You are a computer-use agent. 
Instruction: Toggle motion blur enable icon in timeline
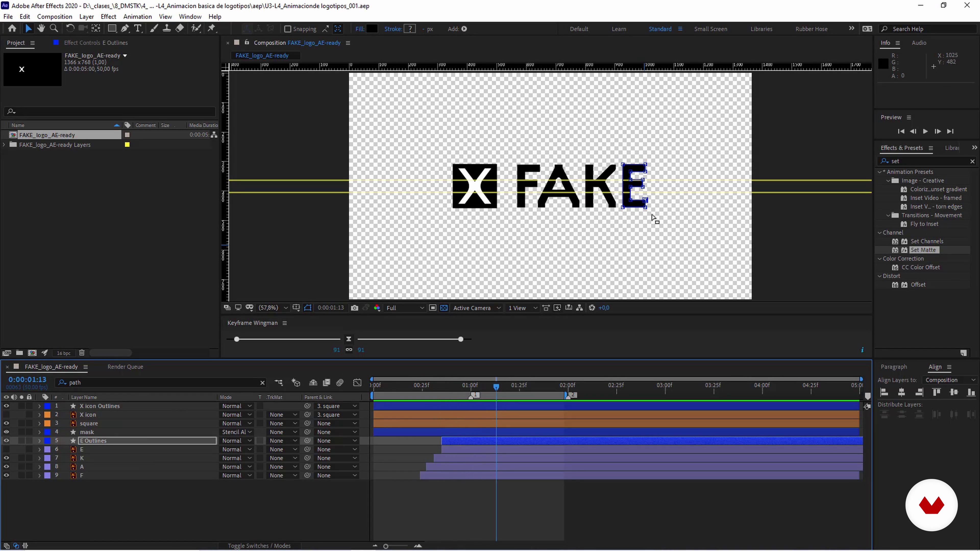point(340,383)
